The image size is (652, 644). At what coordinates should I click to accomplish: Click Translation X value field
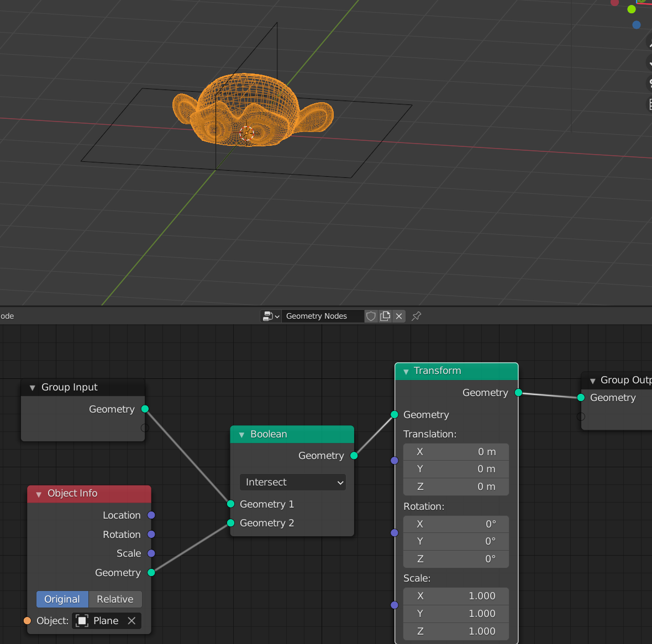[456, 452]
